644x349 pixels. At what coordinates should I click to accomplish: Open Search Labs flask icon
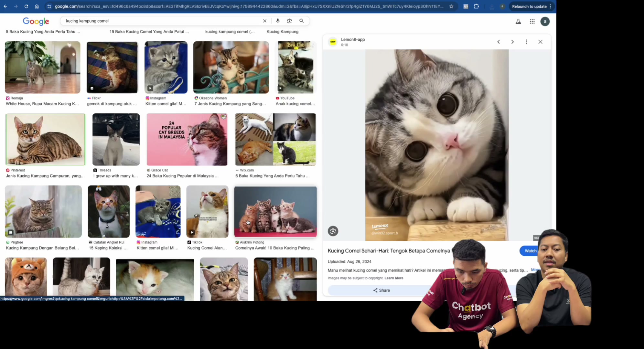[x=518, y=22]
